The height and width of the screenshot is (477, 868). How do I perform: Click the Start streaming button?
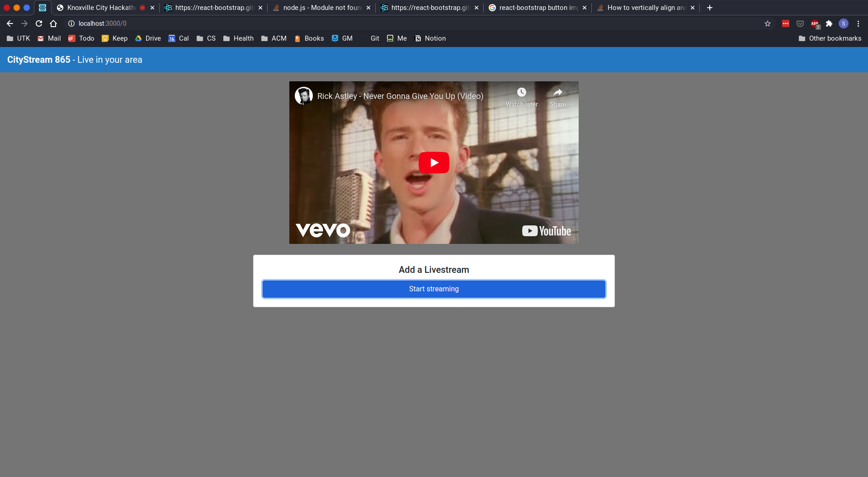pyautogui.click(x=434, y=289)
